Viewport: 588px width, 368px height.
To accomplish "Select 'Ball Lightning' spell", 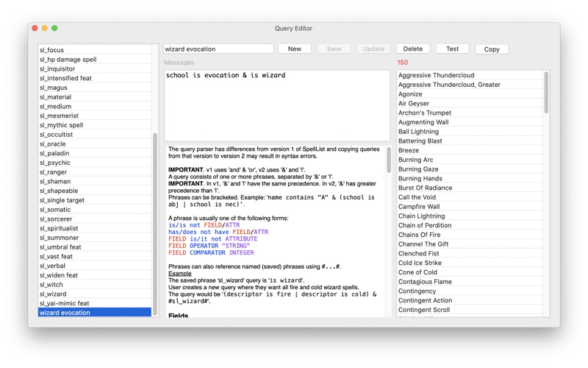I will tap(470, 132).
